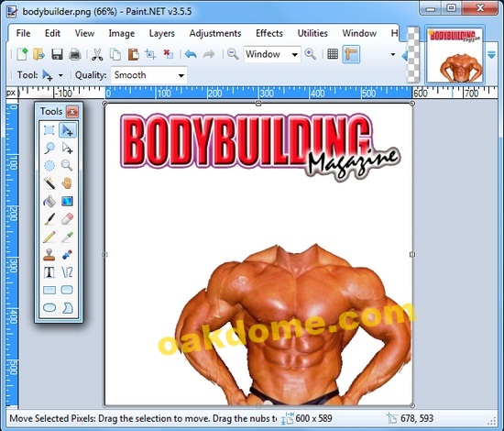The width and height of the screenshot is (504, 431).
Task: Select the Paint Bucket tool
Action: [x=49, y=202]
